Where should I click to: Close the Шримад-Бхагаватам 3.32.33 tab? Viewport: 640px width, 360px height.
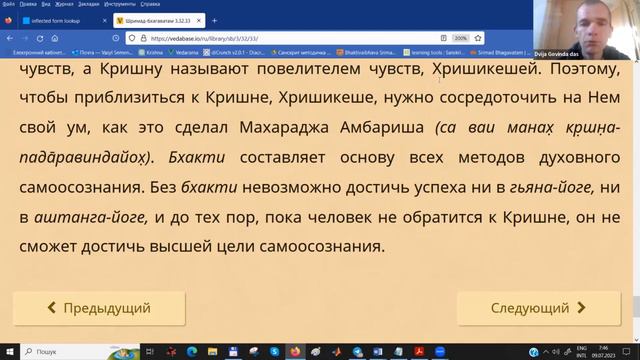[x=199, y=20]
